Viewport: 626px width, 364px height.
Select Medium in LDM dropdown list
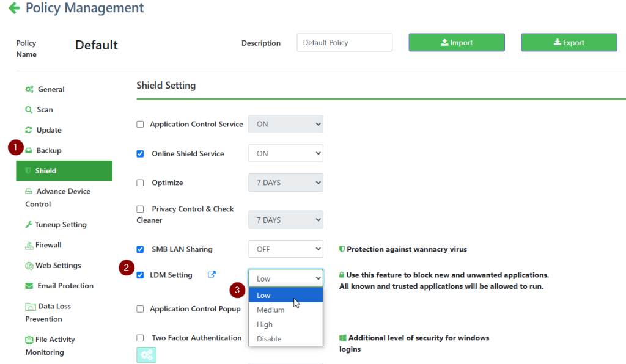click(270, 310)
